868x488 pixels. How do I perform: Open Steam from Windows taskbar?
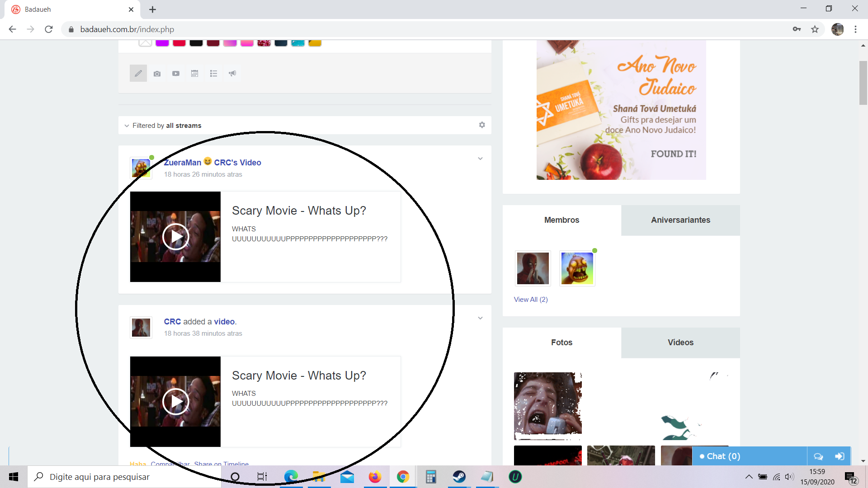pos(459,477)
